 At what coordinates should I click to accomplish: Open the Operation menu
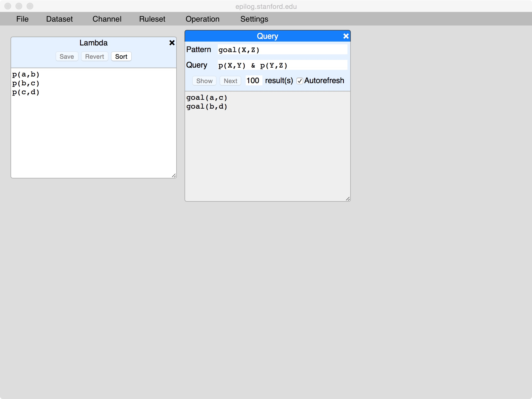(x=202, y=19)
